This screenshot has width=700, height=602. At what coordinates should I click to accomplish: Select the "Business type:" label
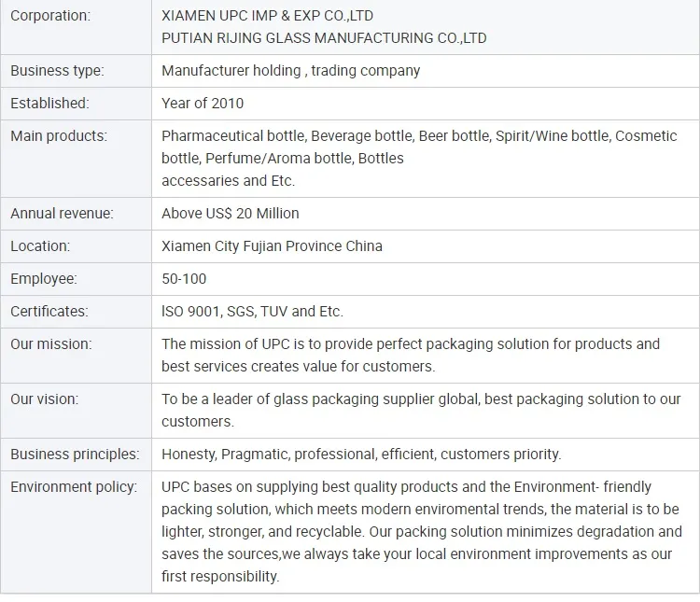57,71
